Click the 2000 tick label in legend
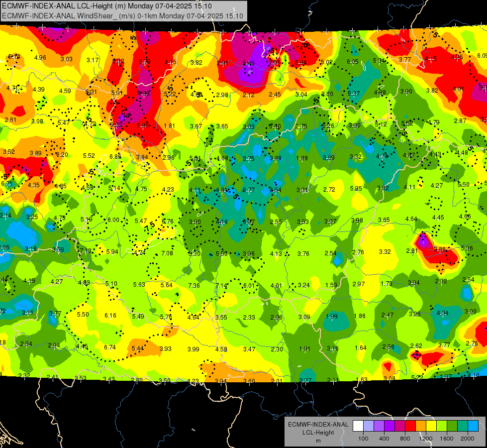Screen dimensions: 487x448 (x=468, y=439)
